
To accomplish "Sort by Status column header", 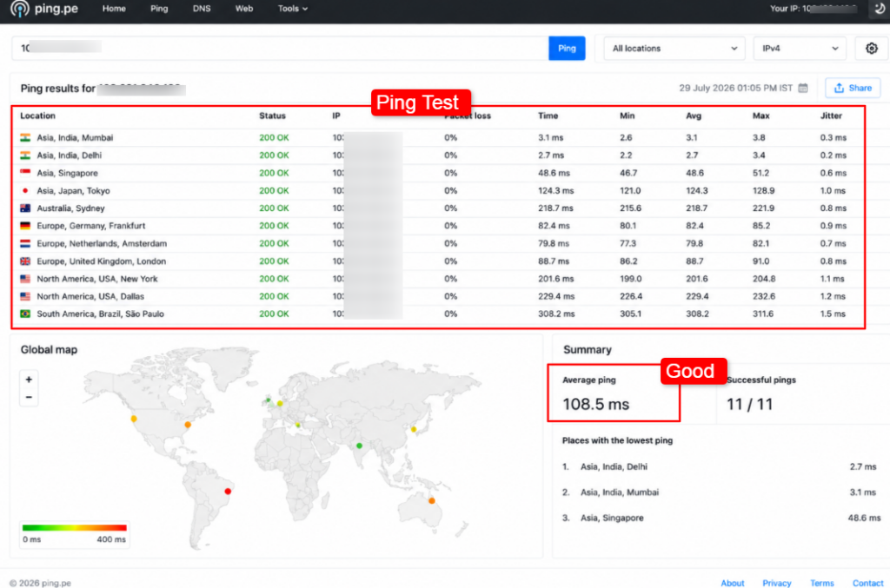I will coord(272,116).
